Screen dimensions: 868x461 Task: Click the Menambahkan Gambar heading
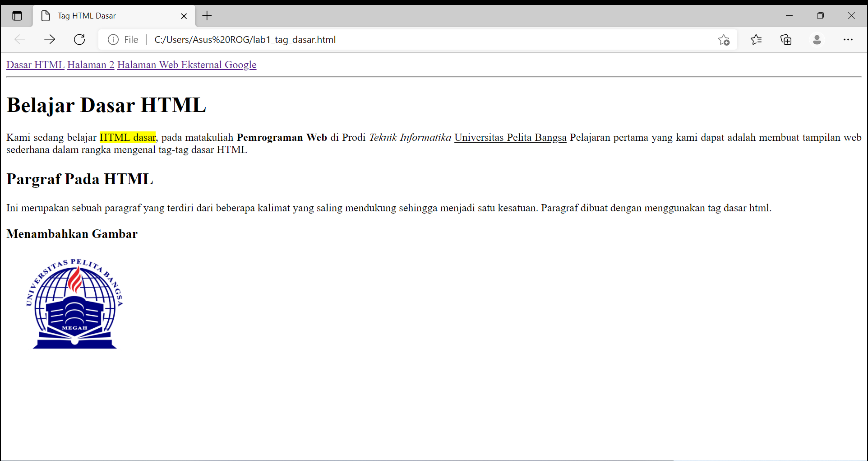[72, 234]
